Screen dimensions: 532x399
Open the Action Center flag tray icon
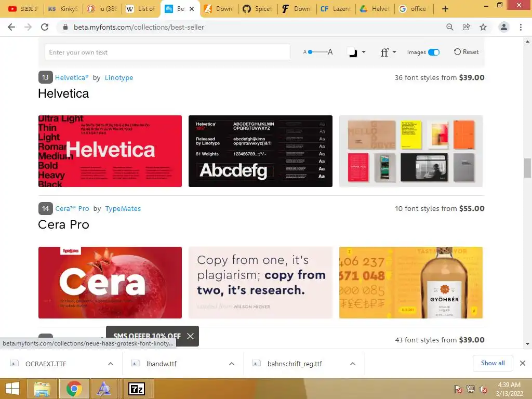[458, 389]
